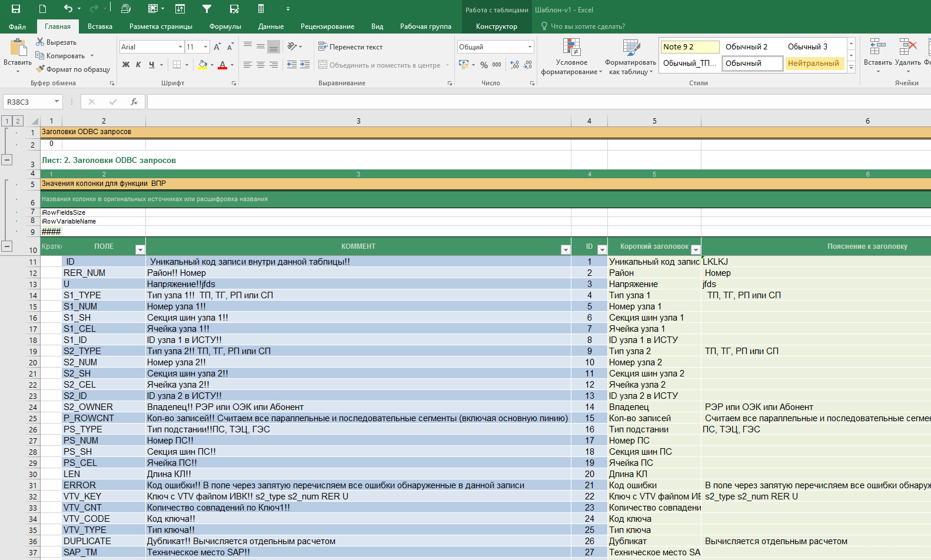Viewport: 931px width, 560px height.
Task: Apply thousands separator 000 format
Action: 497,65
